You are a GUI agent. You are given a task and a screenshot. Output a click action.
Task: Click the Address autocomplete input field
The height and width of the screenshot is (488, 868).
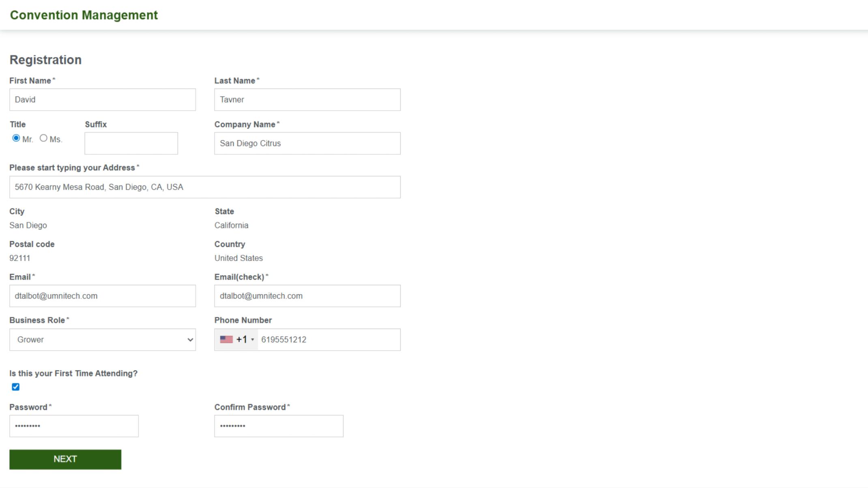[205, 187]
